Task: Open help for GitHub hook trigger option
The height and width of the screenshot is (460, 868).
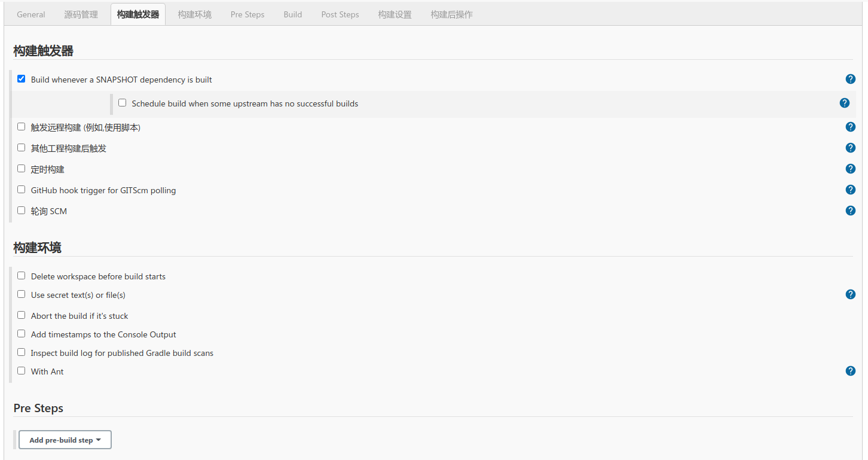Action: pos(850,190)
